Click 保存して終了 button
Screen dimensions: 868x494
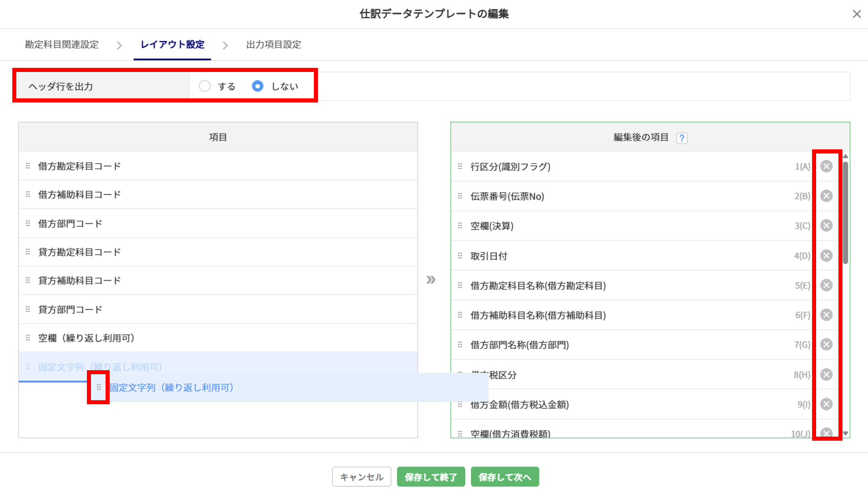pos(430,477)
